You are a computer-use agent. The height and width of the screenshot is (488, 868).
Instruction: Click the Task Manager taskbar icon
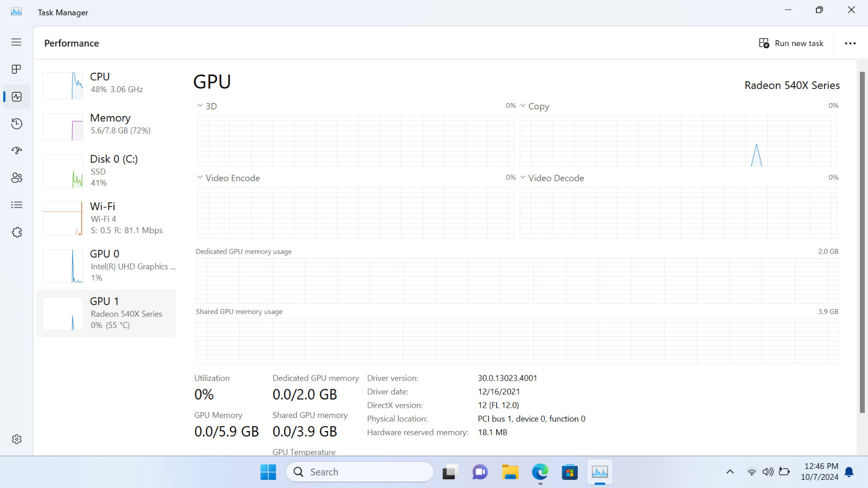point(600,472)
